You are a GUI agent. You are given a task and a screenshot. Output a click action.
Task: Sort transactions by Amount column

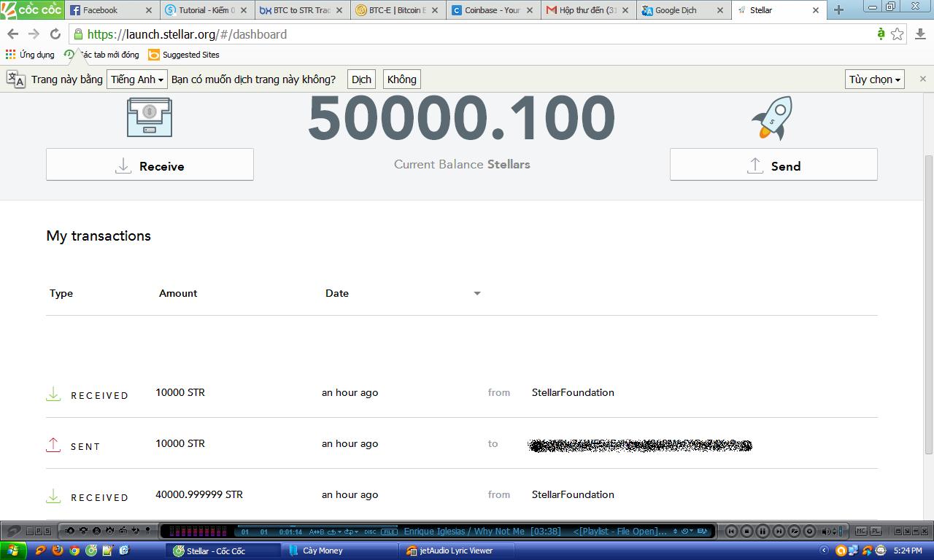point(178,293)
